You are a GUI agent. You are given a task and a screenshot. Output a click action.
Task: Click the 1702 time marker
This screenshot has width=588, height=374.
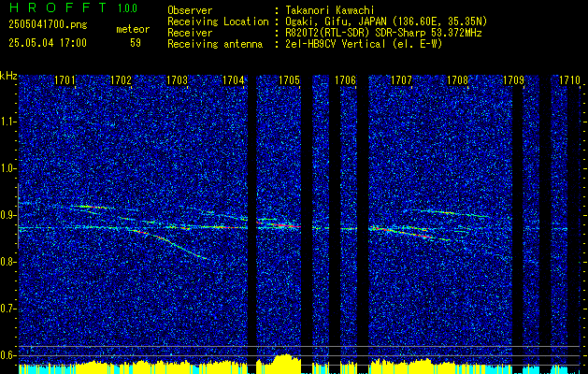pos(122,79)
